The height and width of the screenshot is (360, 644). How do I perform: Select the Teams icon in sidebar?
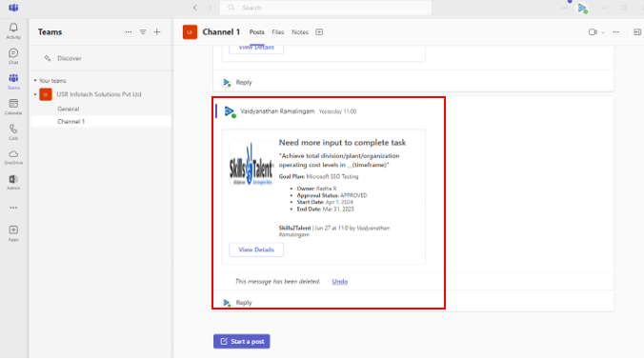(13, 82)
